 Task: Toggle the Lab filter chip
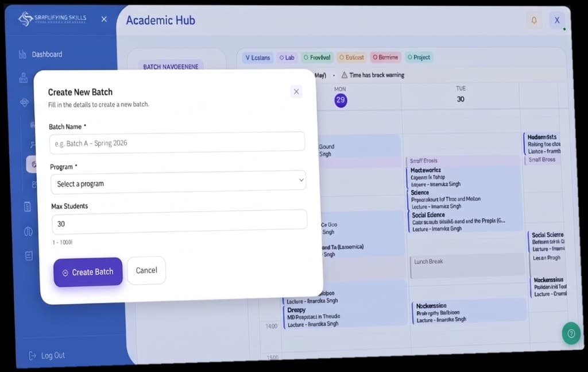click(x=287, y=57)
